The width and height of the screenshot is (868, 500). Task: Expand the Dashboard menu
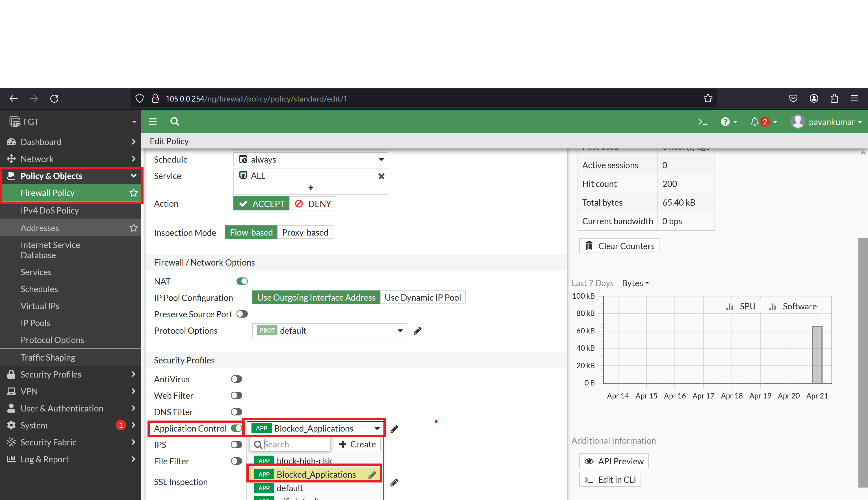(71, 142)
